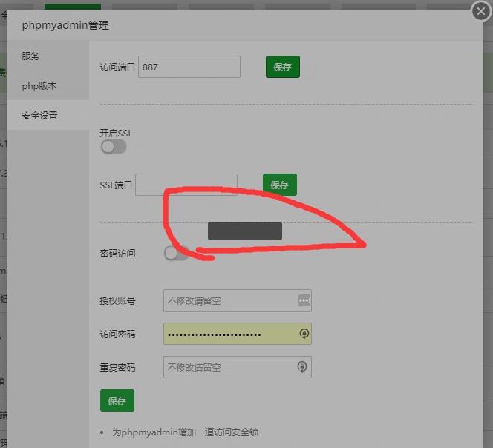Click the bottom 保存 button under 重复密码

pos(117,401)
